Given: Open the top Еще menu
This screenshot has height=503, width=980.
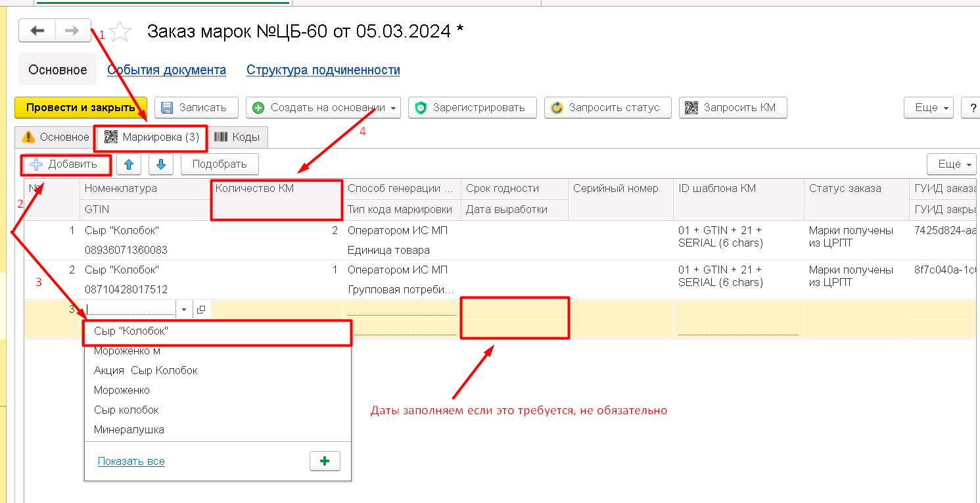Looking at the screenshot, I should (x=929, y=108).
